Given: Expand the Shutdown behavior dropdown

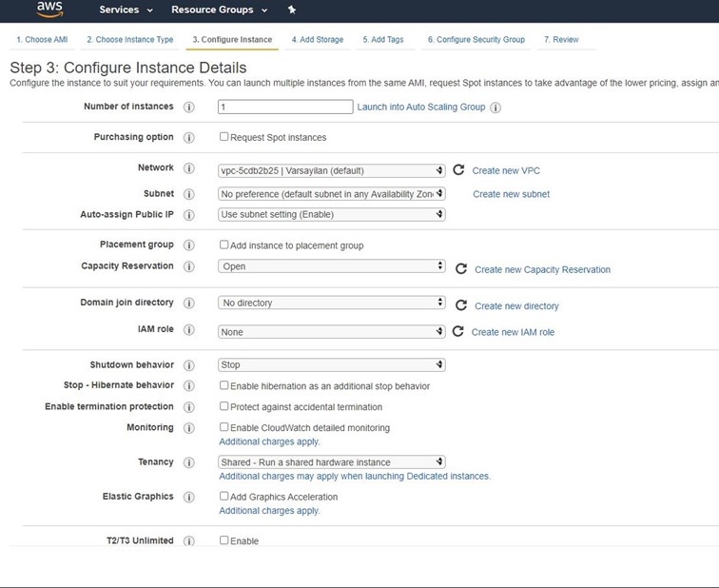Looking at the screenshot, I should 331,364.
